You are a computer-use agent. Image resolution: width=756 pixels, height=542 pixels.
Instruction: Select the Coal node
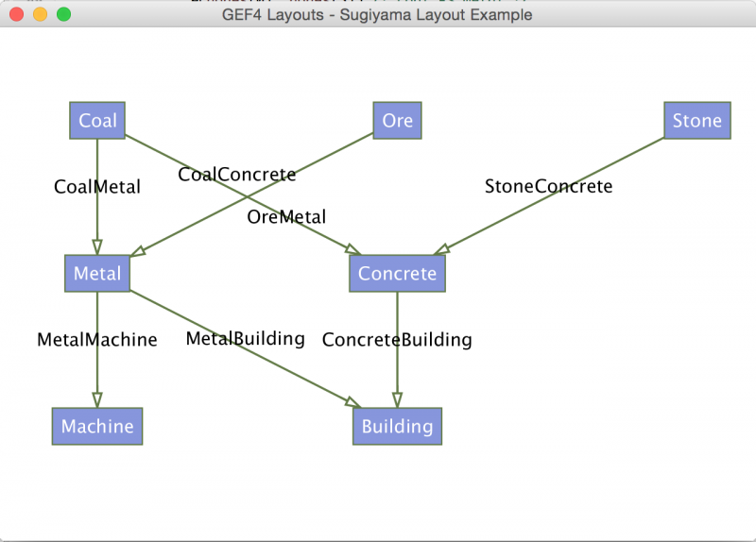(97, 121)
